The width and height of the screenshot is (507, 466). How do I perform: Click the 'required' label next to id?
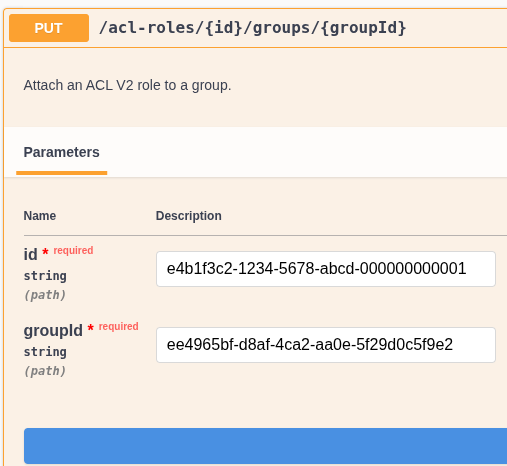tap(73, 250)
